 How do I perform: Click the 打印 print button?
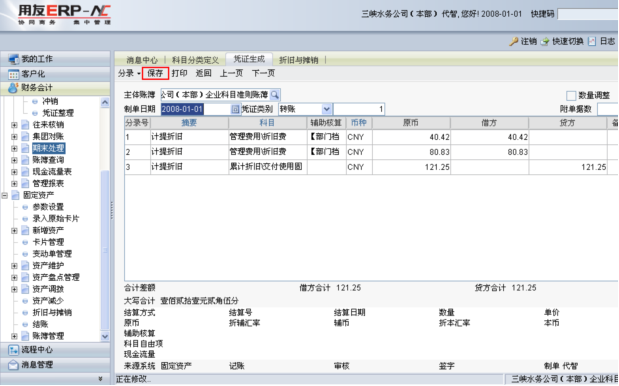(x=180, y=73)
